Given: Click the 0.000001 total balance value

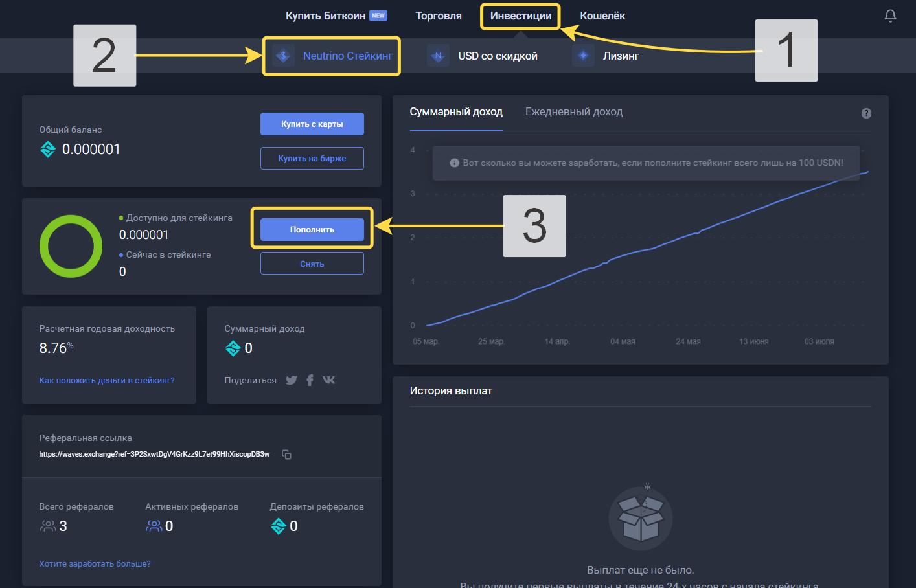Looking at the screenshot, I should [x=91, y=150].
